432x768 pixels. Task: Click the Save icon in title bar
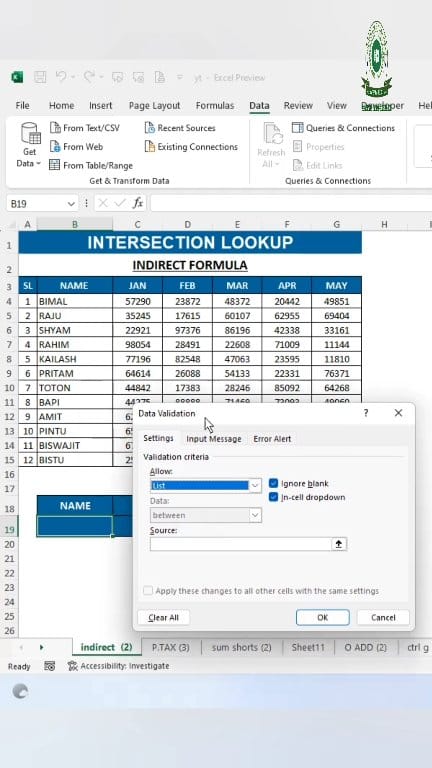[40, 77]
